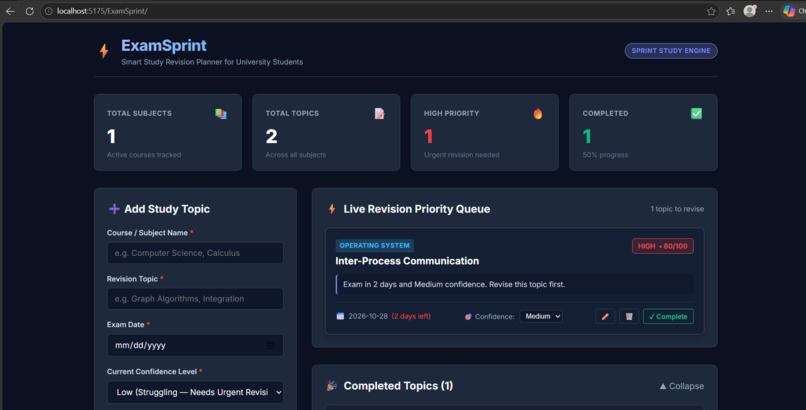
Task: Focus the Exam Date mm/dd/yyyy field
Action: tap(195, 345)
